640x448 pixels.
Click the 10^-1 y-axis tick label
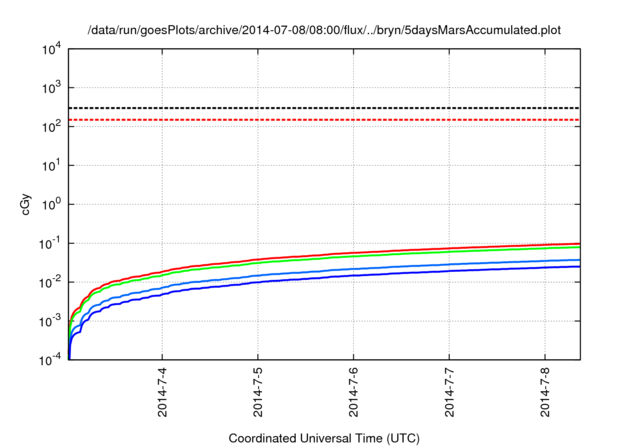pos(51,244)
